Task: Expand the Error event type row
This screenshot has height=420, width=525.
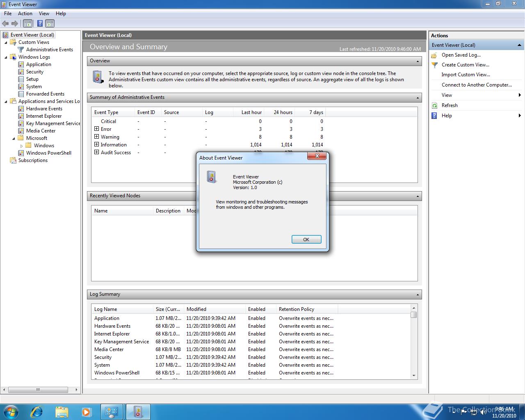Action: 97,129
